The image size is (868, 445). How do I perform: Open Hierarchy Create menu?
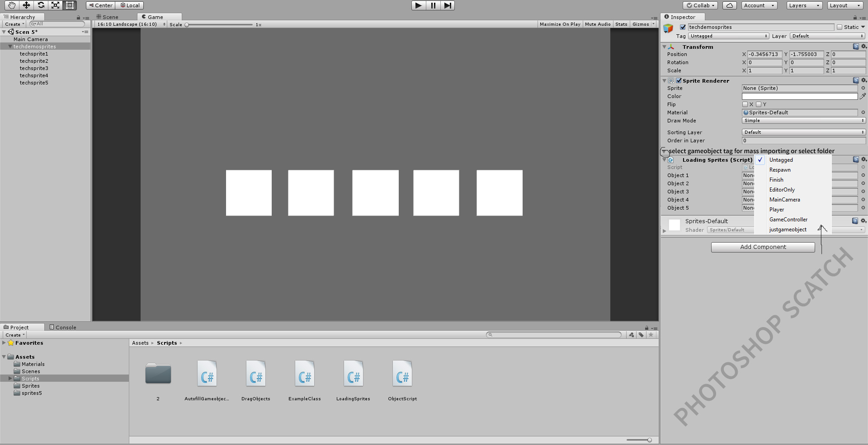click(x=14, y=24)
